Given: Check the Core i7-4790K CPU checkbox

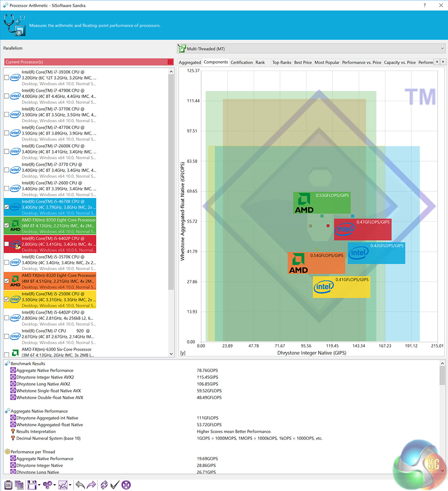Looking at the screenshot, I should click(7, 96).
